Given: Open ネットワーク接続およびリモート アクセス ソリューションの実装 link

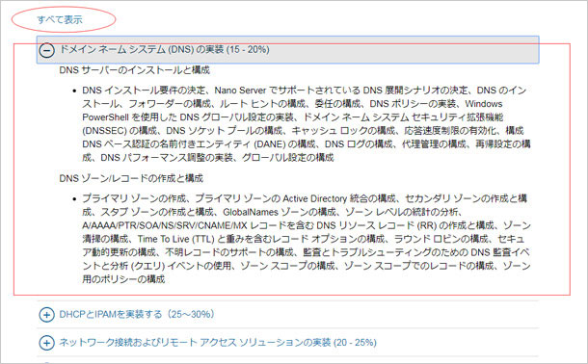Looking at the screenshot, I should tap(218, 342).
